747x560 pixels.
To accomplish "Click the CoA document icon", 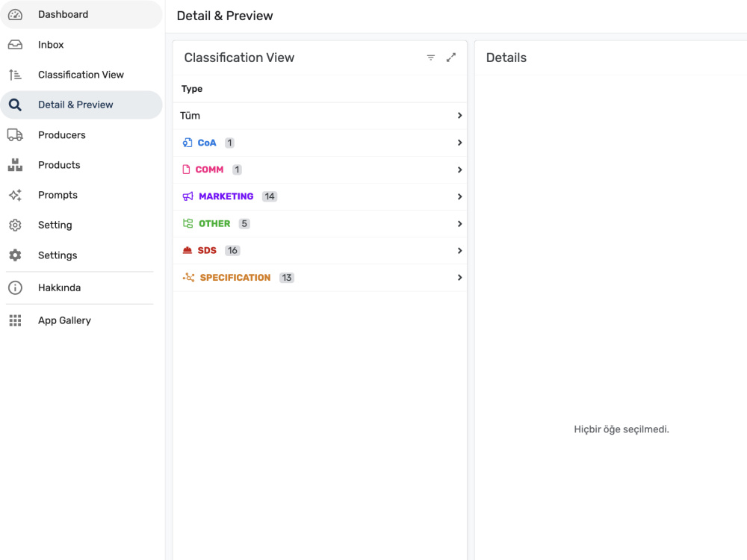I will [187, 143].
